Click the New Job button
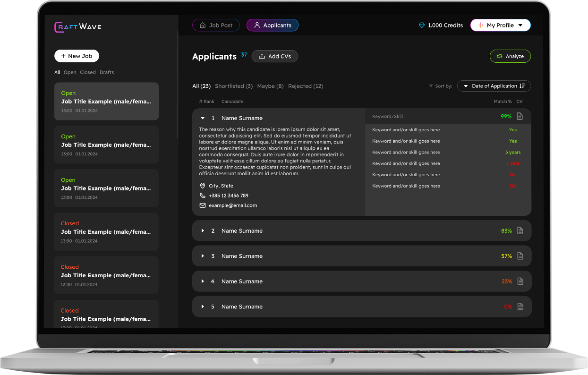 pos(77,56)
